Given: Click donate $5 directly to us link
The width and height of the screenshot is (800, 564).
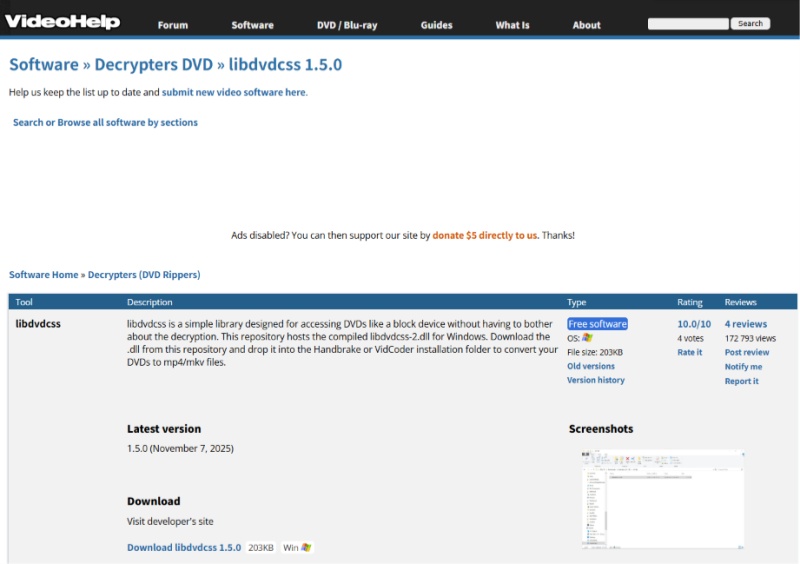Looking at the screenshot, I should pos(485,235).
